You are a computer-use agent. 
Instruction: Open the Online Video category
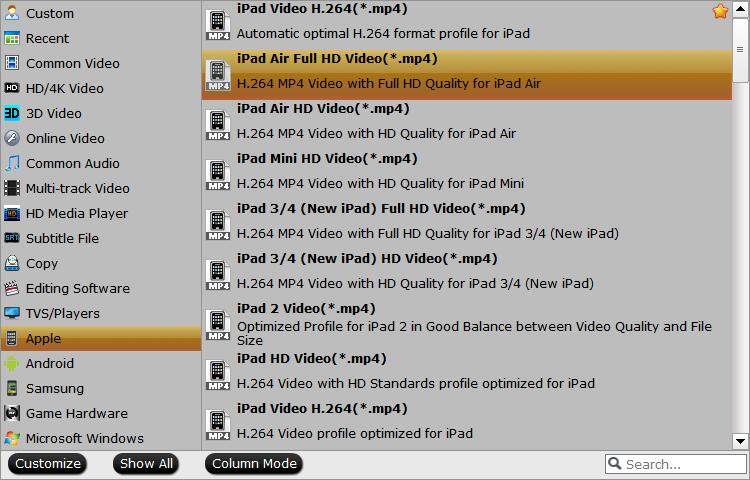[65, 138]
